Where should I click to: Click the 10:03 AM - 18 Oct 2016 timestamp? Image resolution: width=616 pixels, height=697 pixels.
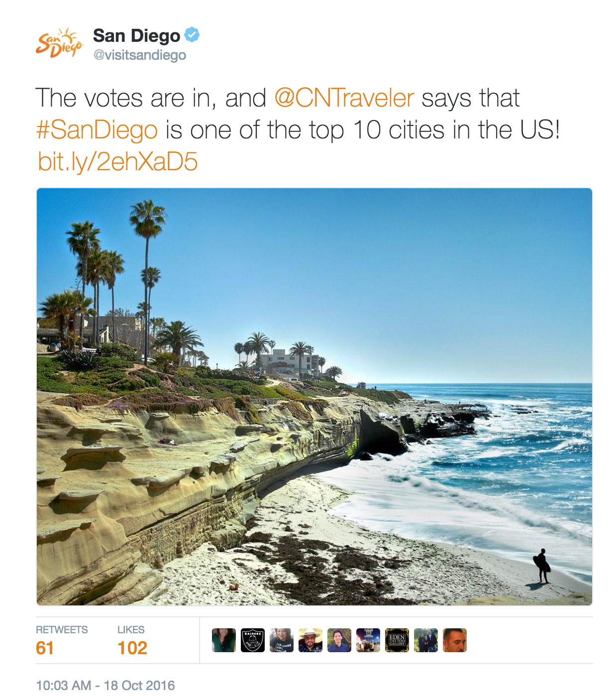[x=105, y=686]
